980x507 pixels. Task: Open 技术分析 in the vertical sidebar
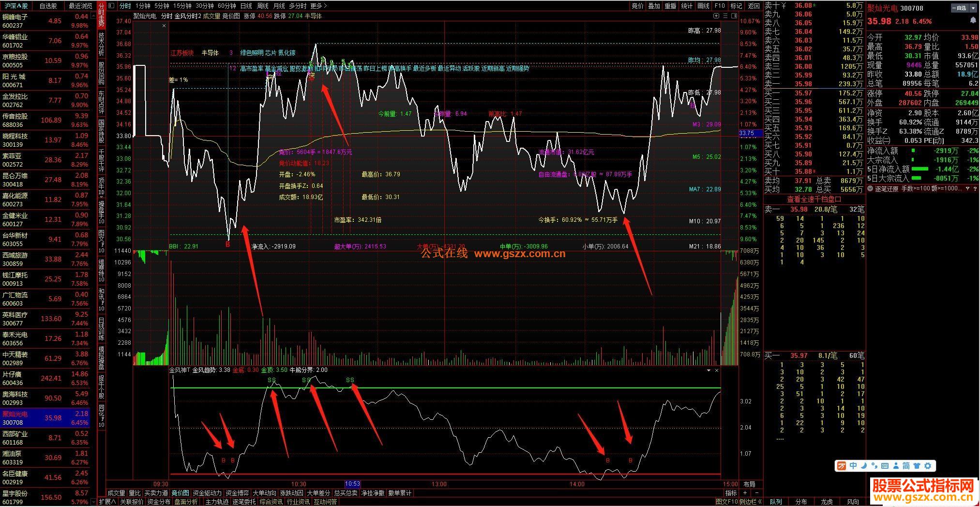click(x=101, y=44)
